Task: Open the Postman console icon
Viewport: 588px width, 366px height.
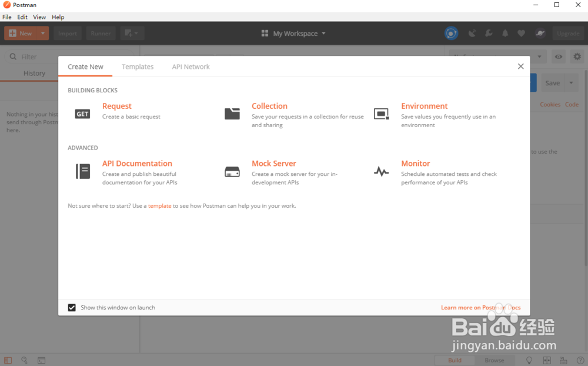Action: (41, 360)
